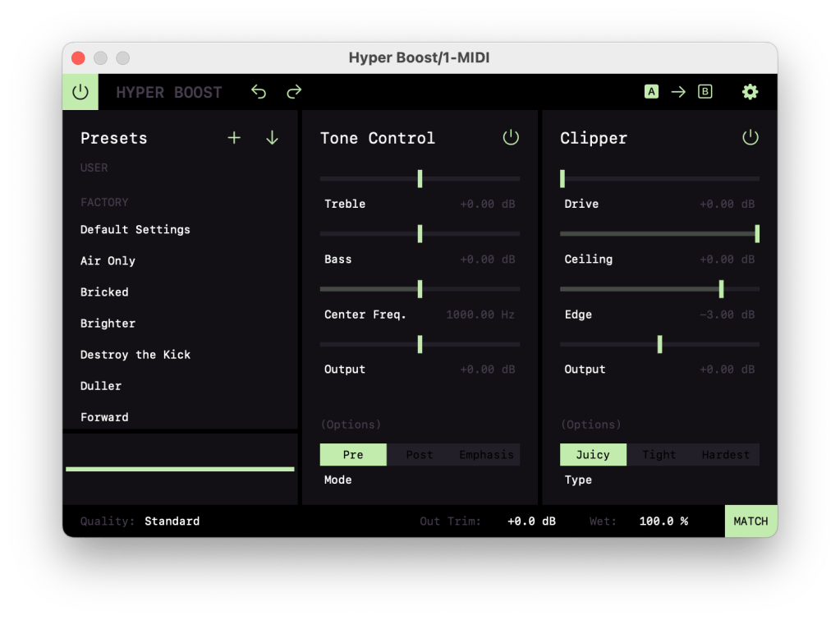Click the Presets down arrow icon
This screenshot has width=840, height=620.
(272, 138)
